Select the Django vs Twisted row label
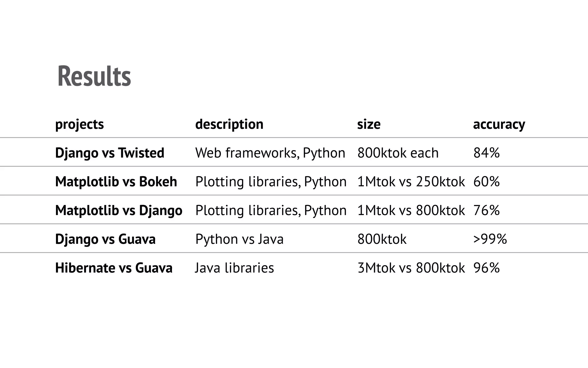 [110, 153]
